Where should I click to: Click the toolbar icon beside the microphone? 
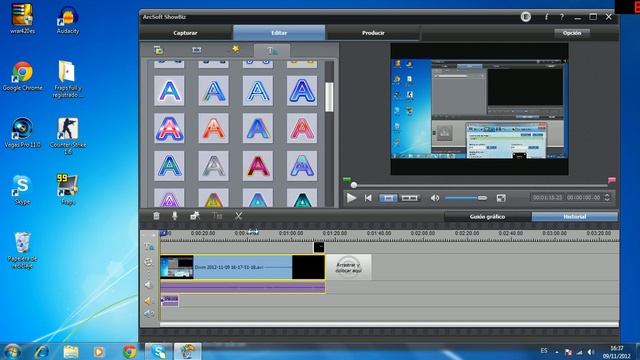pos(195,216)
